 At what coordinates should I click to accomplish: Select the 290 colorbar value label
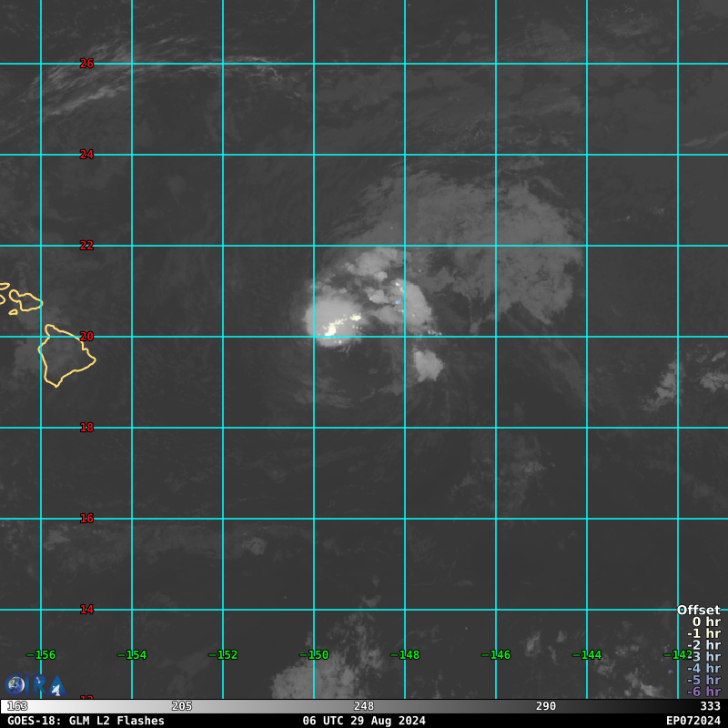point(546,706)
